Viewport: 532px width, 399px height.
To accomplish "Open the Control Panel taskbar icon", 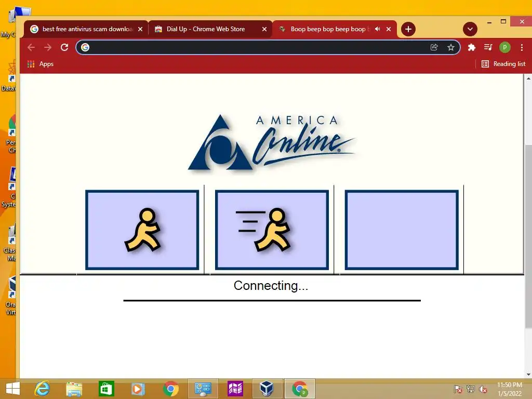I will (203, 389).
